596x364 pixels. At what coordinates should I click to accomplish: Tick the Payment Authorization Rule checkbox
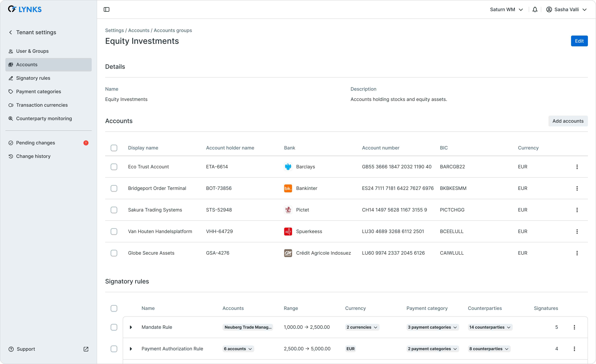point(114,349)
